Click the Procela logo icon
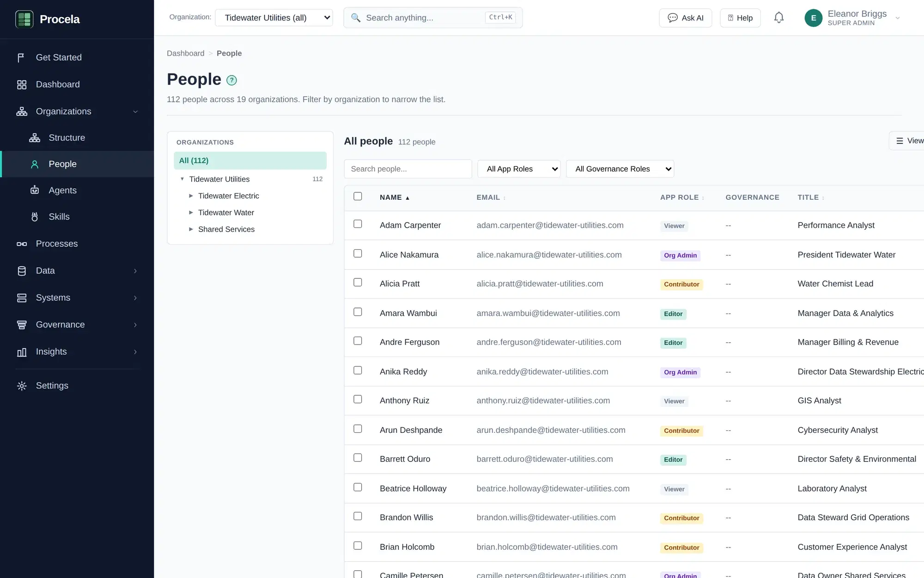The image size is (924, 578). click(24, 19)
